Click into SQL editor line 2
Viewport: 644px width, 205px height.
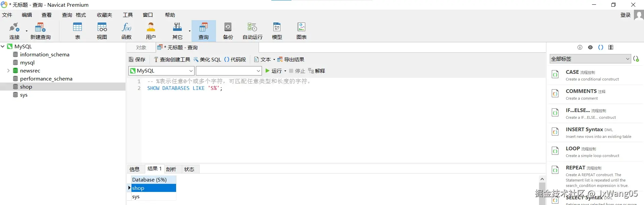pos(185,88)
